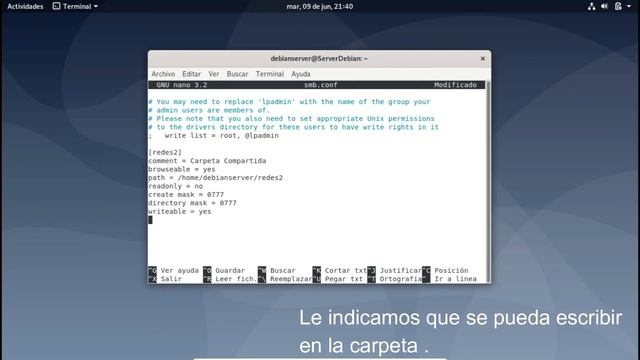The height and width of the screenshot is (360, 640).
Task: Click the 'Pegar txt' shortcut label
Action: (344, 279)
